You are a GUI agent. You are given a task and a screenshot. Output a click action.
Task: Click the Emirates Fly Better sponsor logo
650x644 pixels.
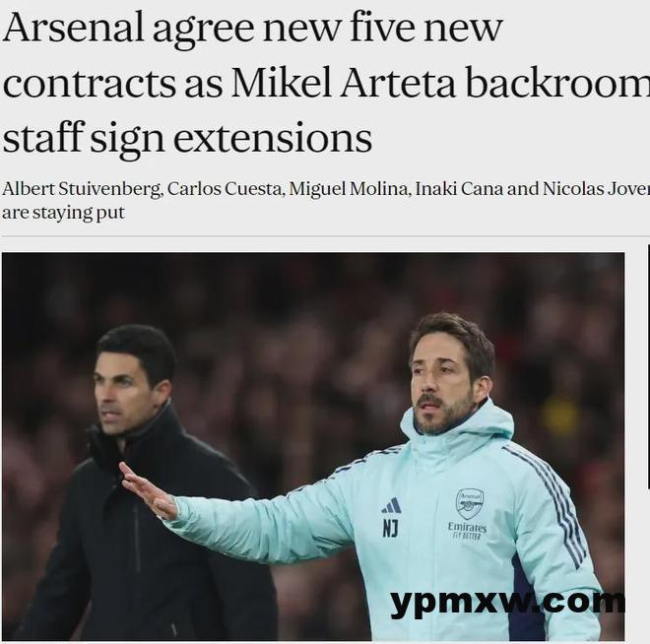(x=467, y=531)
